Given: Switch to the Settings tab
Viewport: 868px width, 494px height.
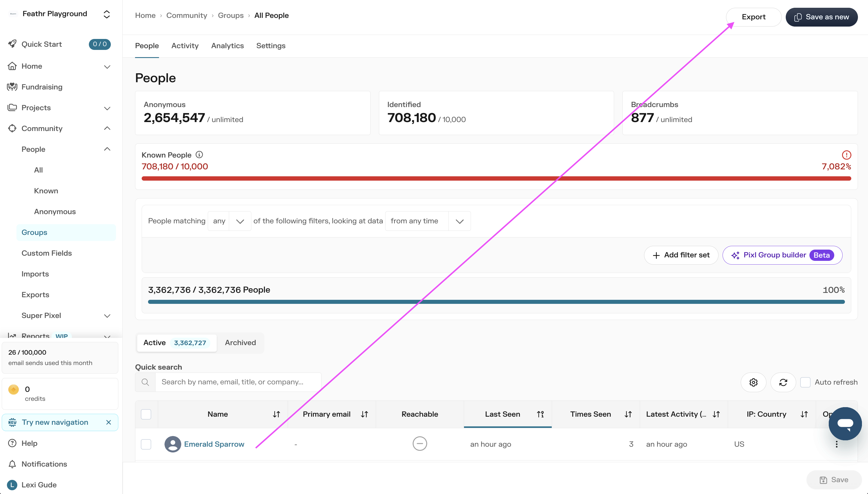Looking at the screenshot, I should (x=271, y=46).
